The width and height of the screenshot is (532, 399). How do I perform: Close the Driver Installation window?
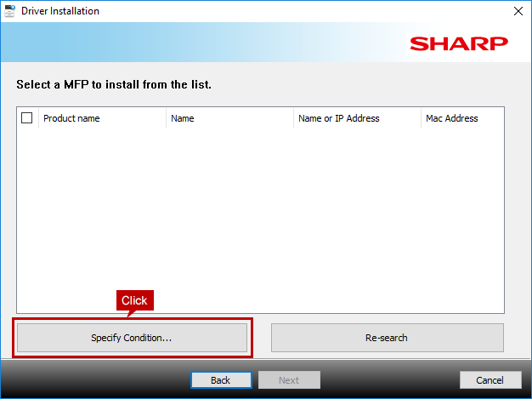pyautogui.click(x=518, y=11)
